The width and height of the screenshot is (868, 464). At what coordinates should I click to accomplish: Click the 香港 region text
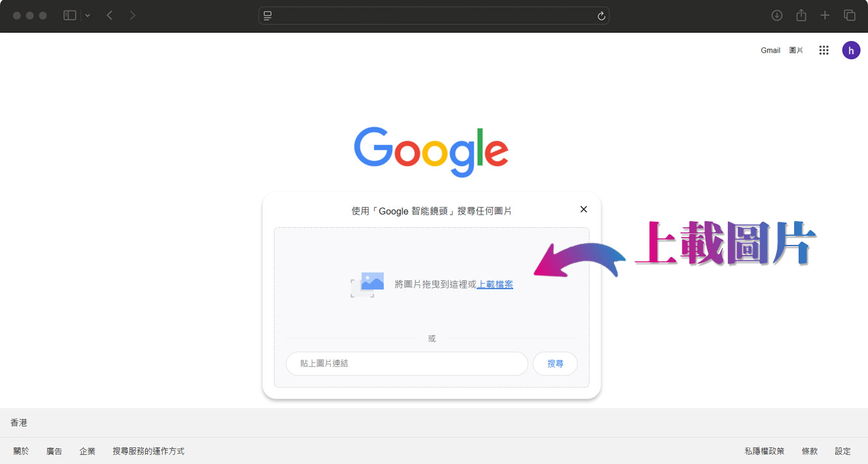click(x=19, y=423)
